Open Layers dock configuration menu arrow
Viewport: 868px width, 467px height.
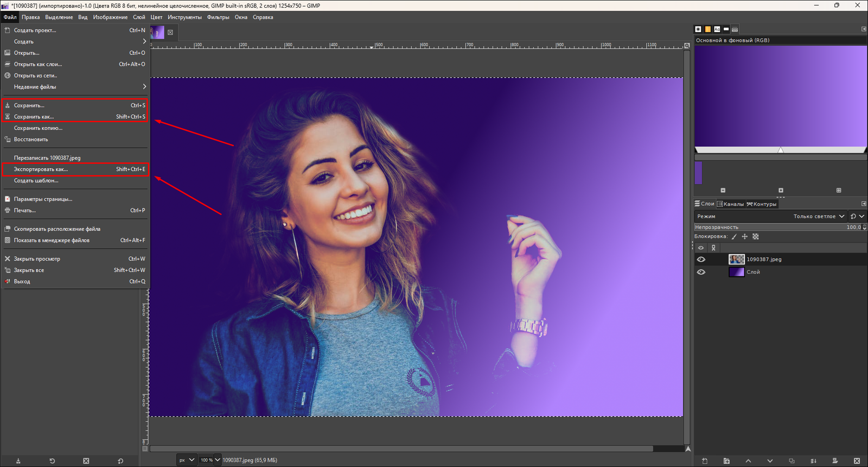[x=864, y=204]
